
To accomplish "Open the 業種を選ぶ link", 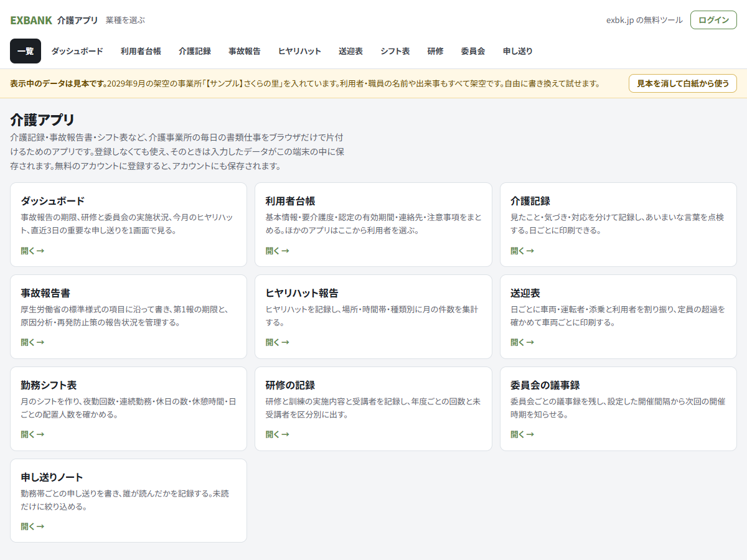I will coord(125,20).
